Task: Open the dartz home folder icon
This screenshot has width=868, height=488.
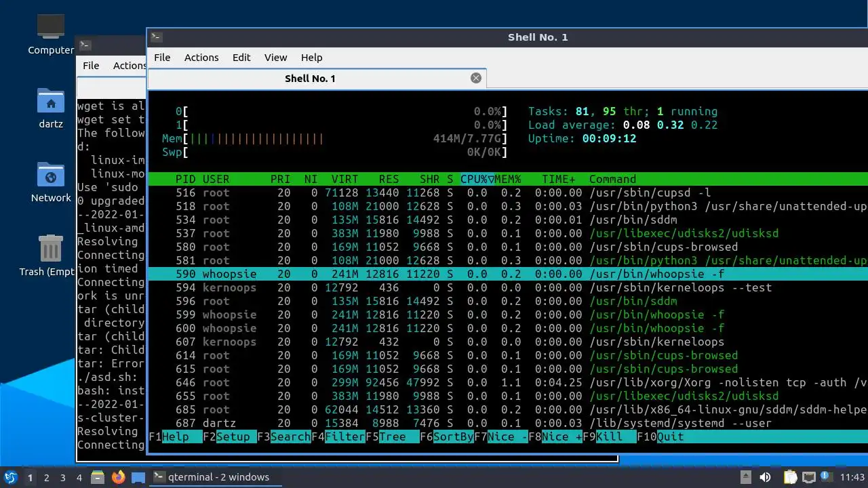Action: click(x=51, y=108)
